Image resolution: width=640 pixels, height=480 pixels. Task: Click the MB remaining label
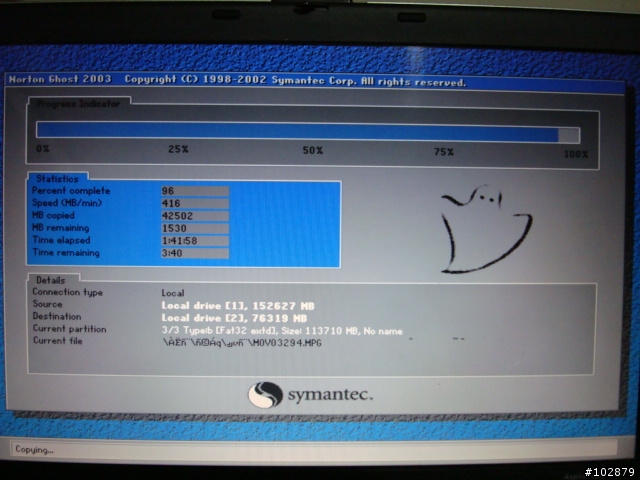61,228
